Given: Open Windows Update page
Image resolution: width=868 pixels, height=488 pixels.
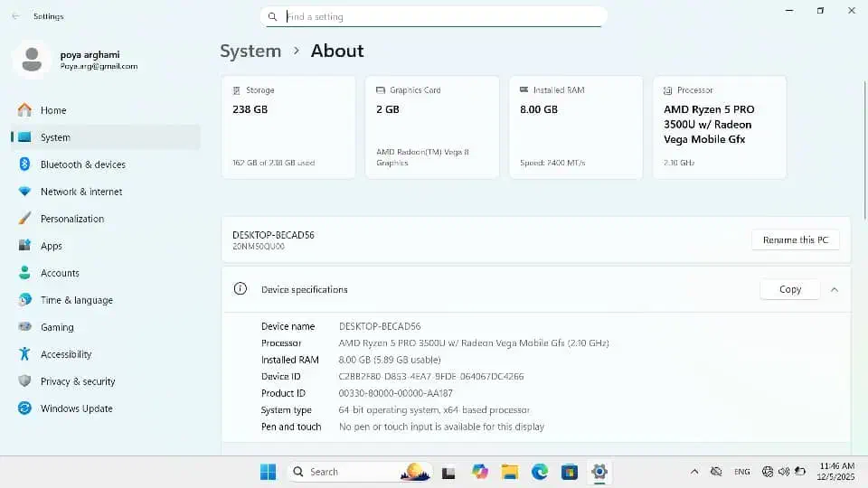Looking at the screenshot, I should click(105, 408).
